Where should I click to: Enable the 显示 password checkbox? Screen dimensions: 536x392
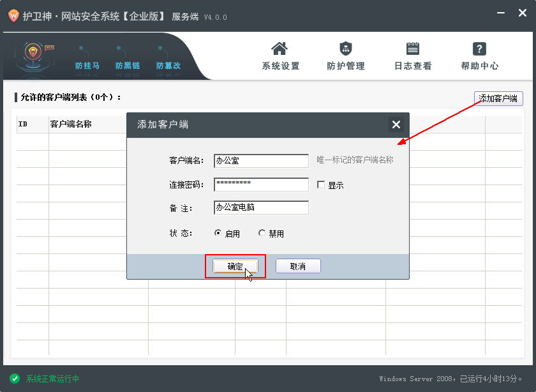pos(321,185)
